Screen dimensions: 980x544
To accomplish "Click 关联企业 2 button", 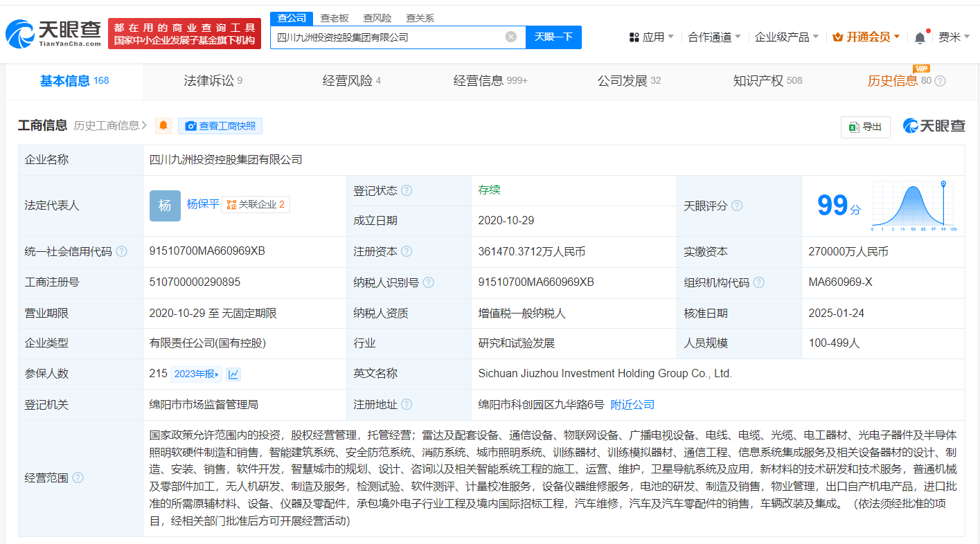I will point(256,204).
